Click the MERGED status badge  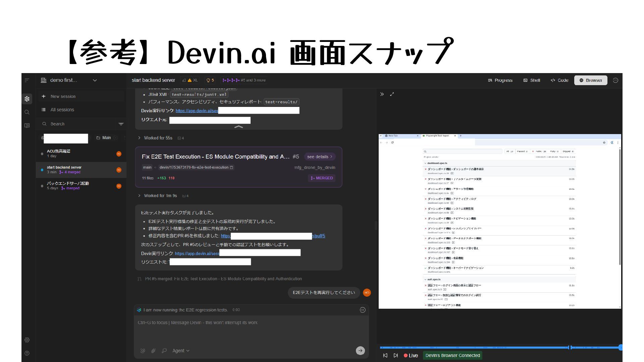tap(322, 178)
